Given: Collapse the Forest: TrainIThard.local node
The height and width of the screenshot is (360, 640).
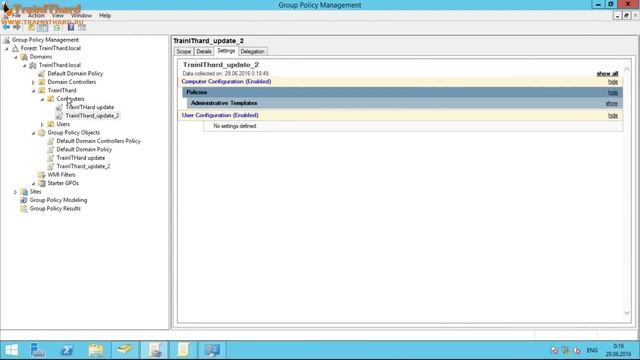Looking at the screenshot, I should 7,49.
